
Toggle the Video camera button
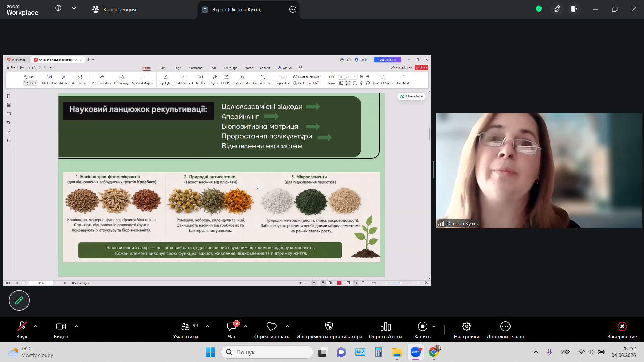61,330
